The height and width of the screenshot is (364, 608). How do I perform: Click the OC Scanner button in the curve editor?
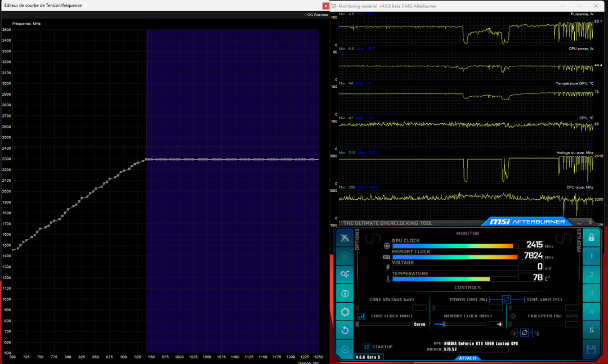pos(318,15)
